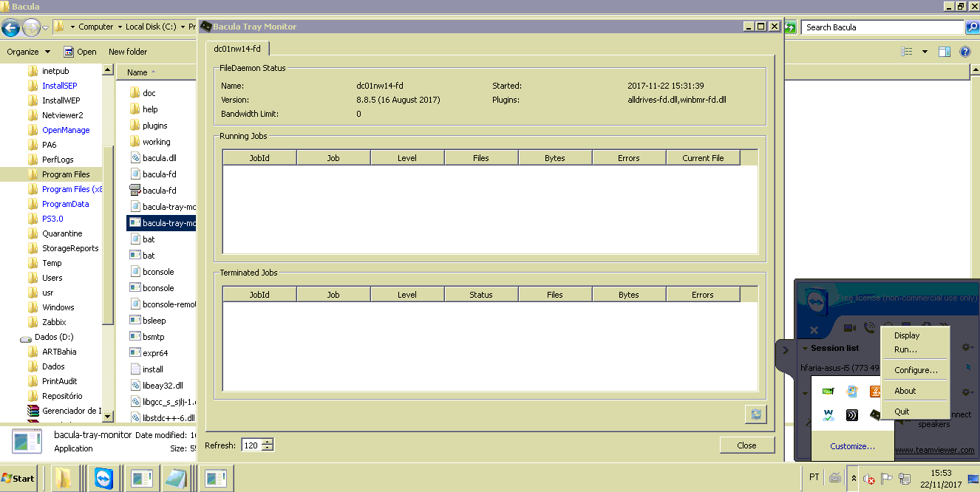Image resolution: width=980 pixels, height=492 pixels.
Task: Click the Close button in Bacula Tray Monitor
Action: tap(746, 445)
